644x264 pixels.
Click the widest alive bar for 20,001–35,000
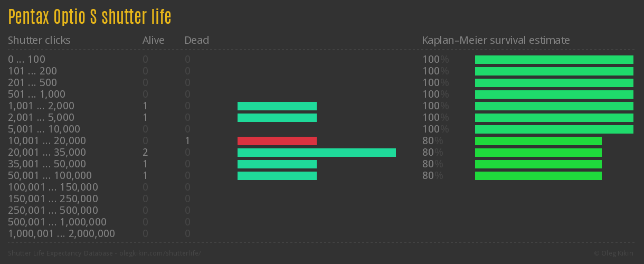pos(317,153)
